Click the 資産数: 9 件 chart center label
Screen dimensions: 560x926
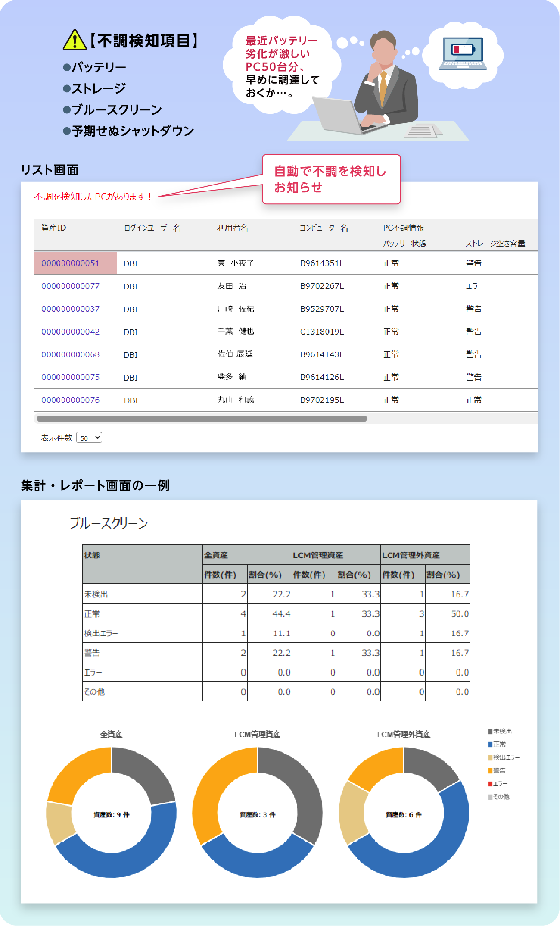click(112, 814)
